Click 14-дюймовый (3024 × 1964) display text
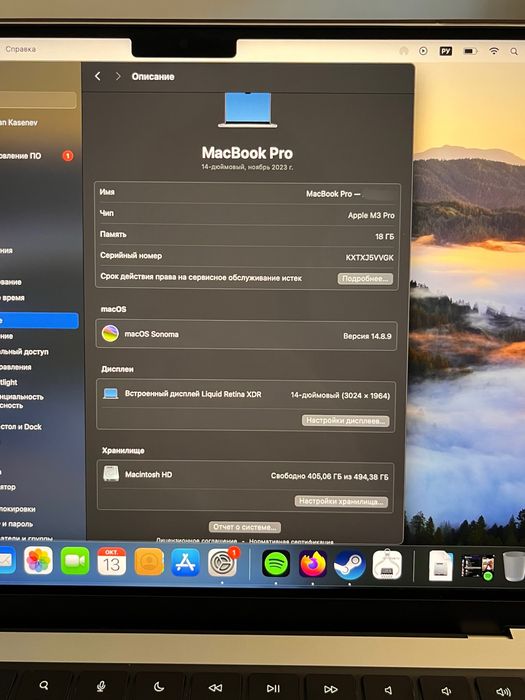The image size is (525, 700). (x=340, y=395)
